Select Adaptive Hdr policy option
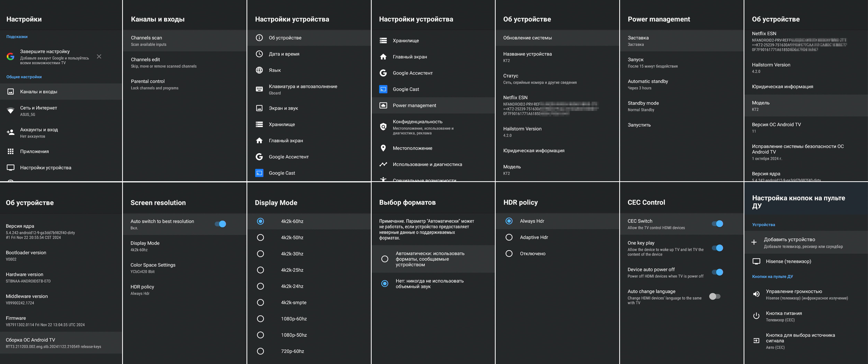Image resolution: width=868 pixels, height=364 pixels. point(509,237)
